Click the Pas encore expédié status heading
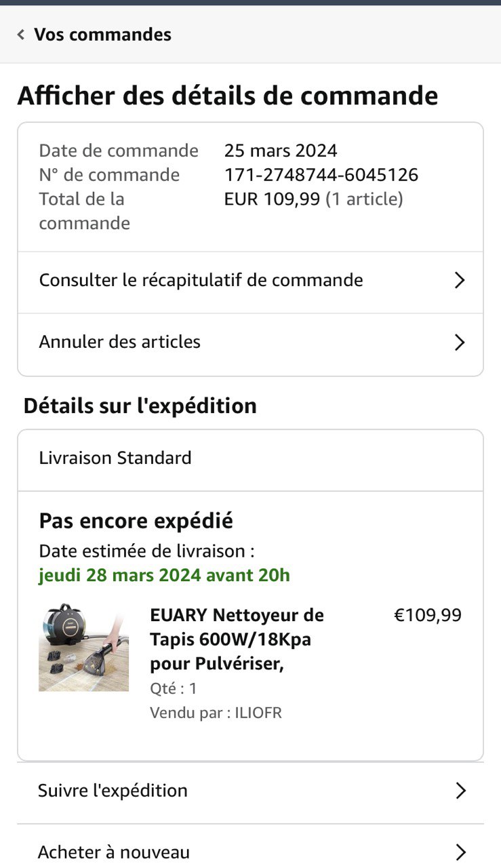The width and height of the screenshot is (501, 868). pyautogui.click(x=136, y=521)
